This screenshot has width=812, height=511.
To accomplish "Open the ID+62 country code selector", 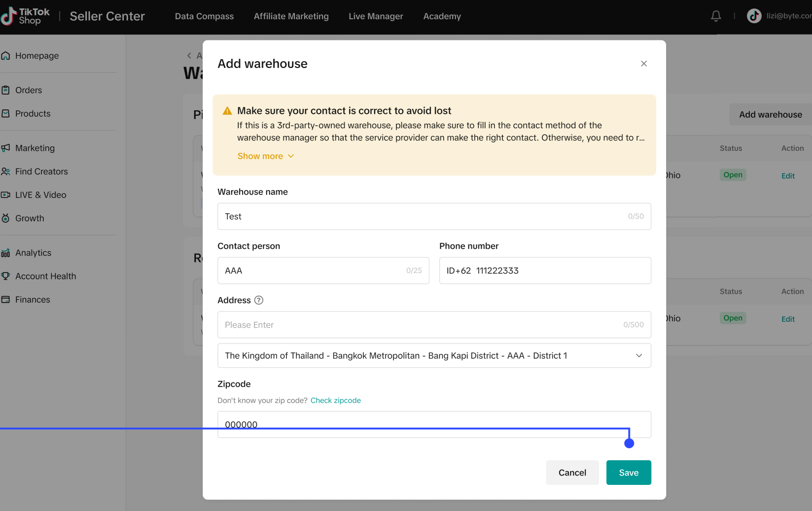I will pyautogui.click(x=459, y=271).
